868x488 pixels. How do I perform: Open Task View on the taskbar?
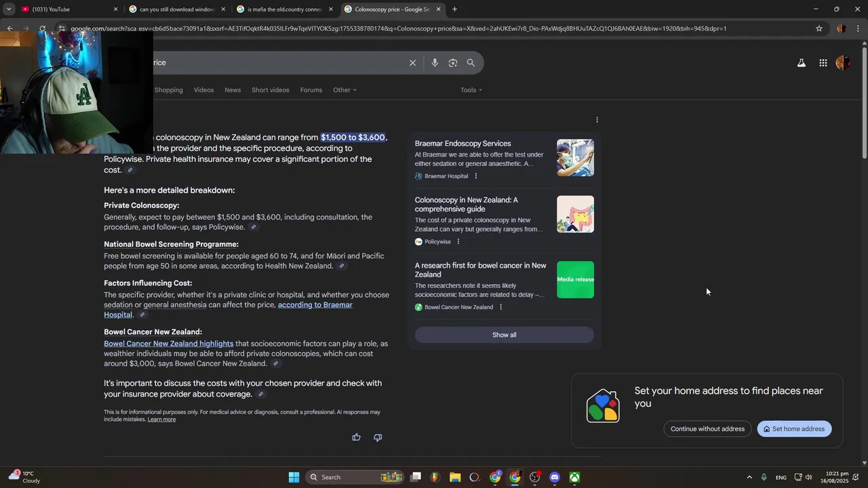(416, 477)
